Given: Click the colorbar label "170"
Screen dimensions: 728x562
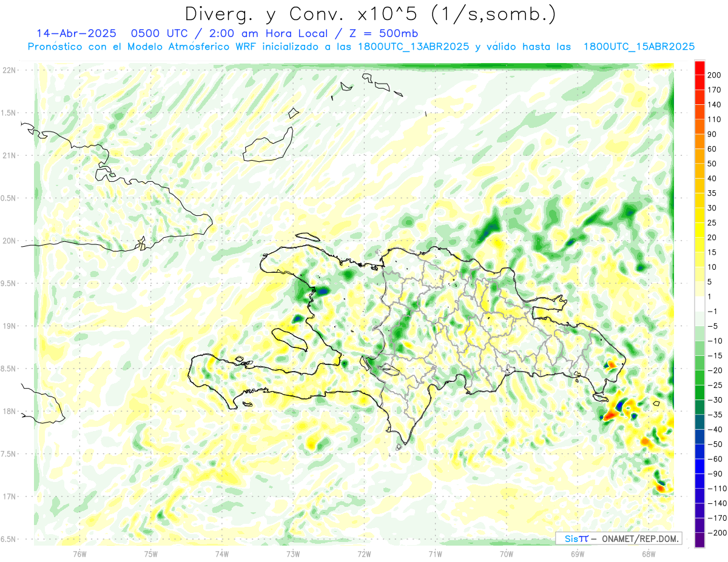Looking at the screenshot, I should coord(714,90).
